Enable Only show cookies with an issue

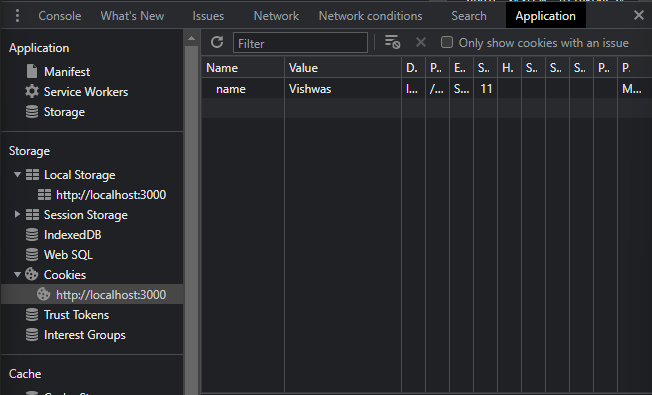447,42
